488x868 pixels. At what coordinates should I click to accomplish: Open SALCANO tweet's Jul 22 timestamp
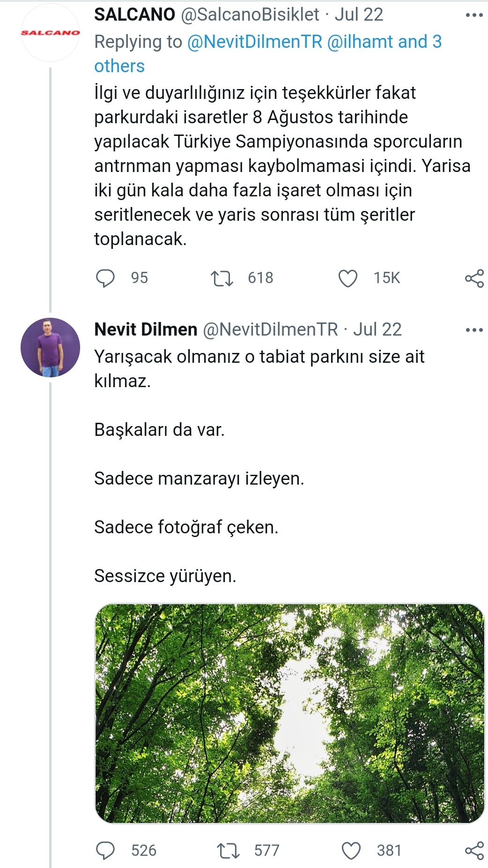(x=359, y=15)
